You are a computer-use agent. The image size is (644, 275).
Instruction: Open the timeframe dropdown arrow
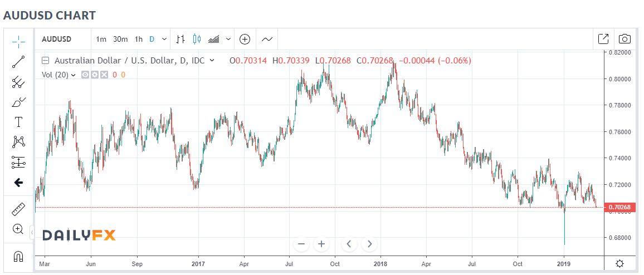pyautogui.click(x=164, y=40)
